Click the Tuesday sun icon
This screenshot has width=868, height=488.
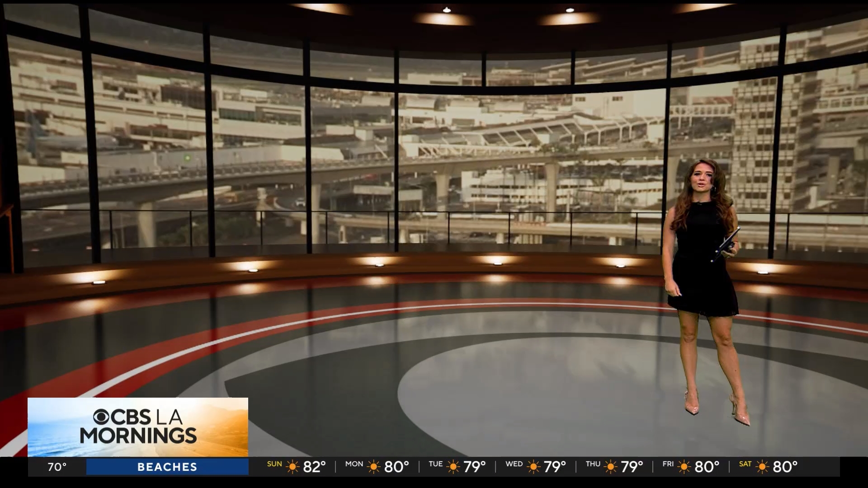(453, 467)
